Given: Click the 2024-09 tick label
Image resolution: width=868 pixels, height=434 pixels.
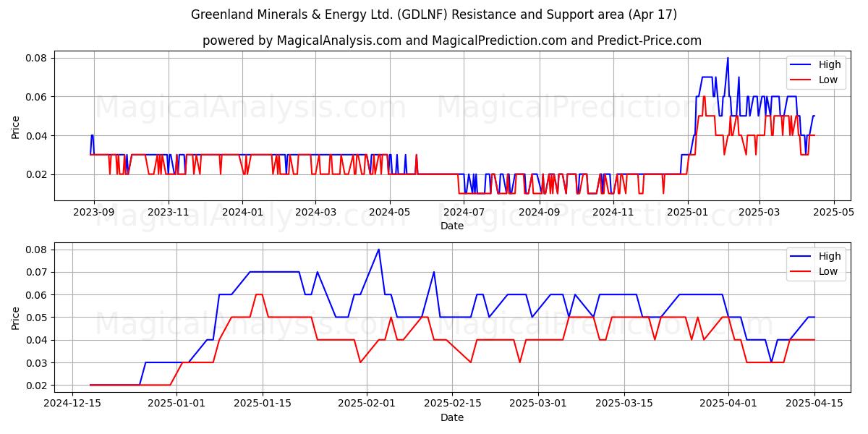Looking at the screenshot, I should (538, 213).
